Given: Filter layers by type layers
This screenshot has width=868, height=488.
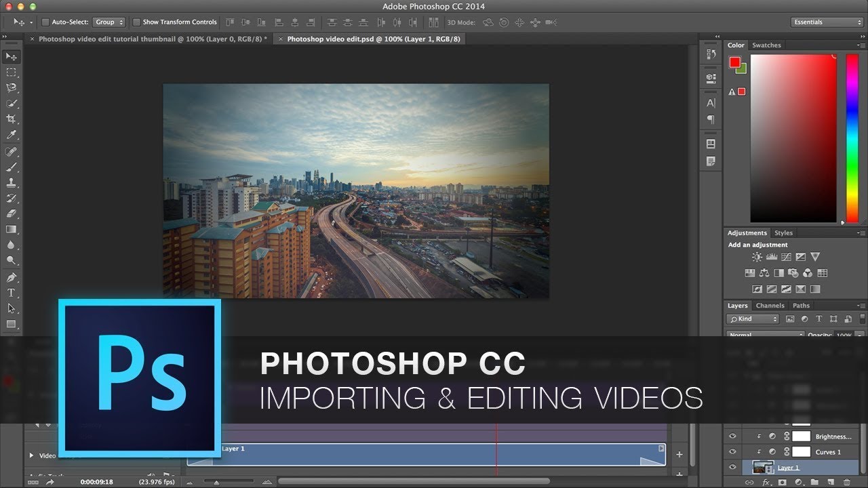Looking at the screenshot, I should click(x=818, y=319).
